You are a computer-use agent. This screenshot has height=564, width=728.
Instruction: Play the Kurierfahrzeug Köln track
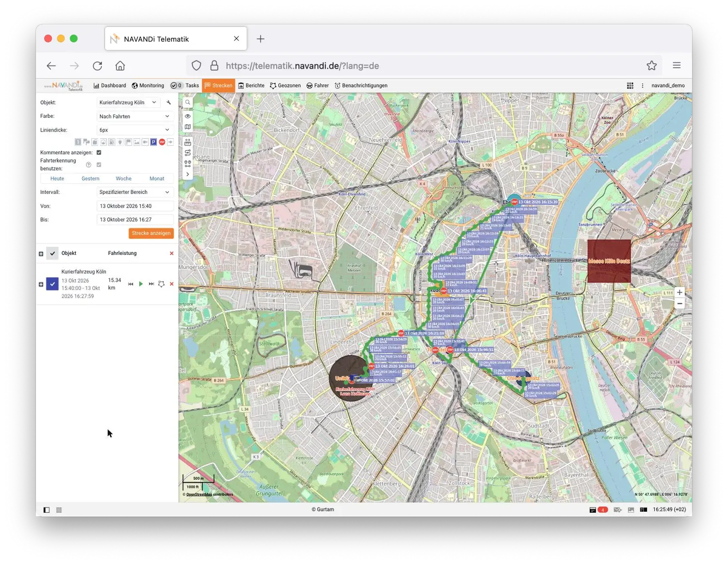pos(141,284)
